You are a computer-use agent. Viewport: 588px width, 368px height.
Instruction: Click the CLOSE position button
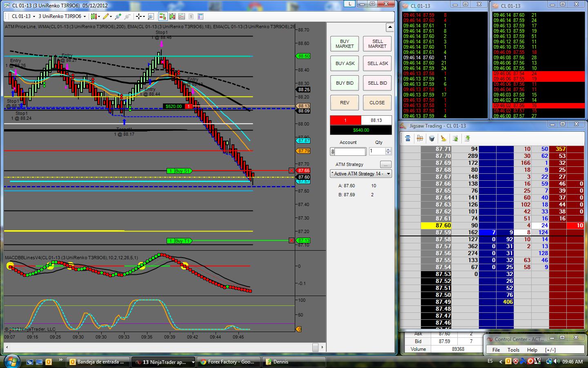coord(377,103)
